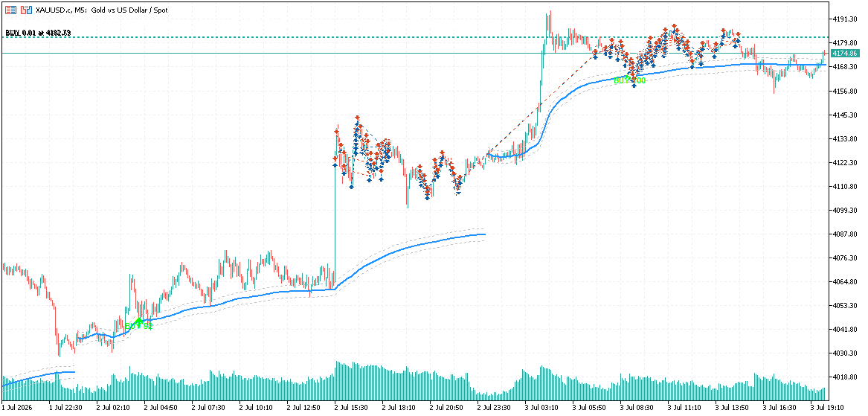Click the 4168.30 price scale label

(x=845, y=66)
